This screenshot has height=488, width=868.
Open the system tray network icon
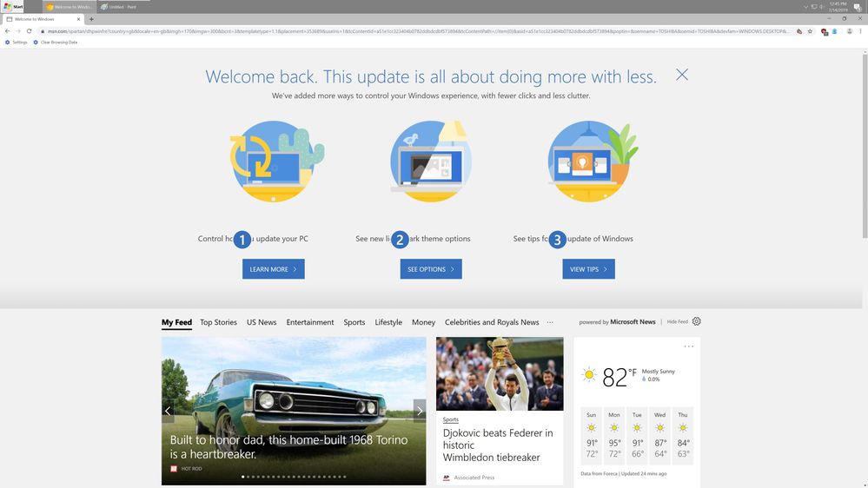coord(814,7)
